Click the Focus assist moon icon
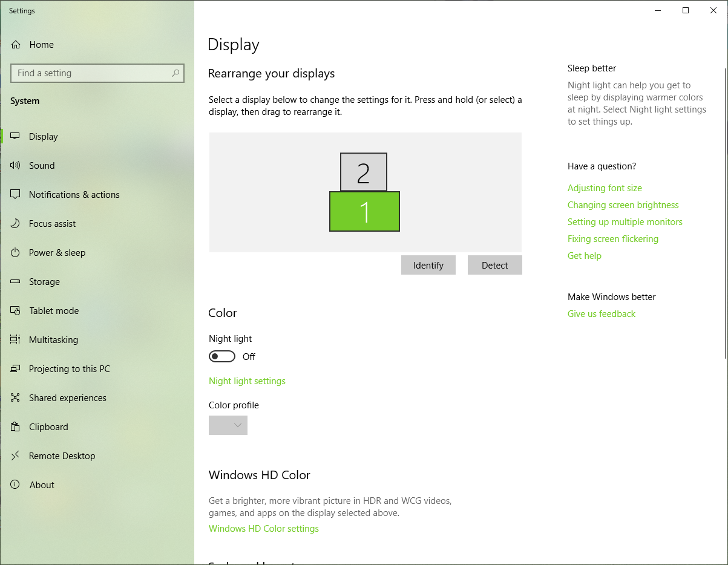 16,224
